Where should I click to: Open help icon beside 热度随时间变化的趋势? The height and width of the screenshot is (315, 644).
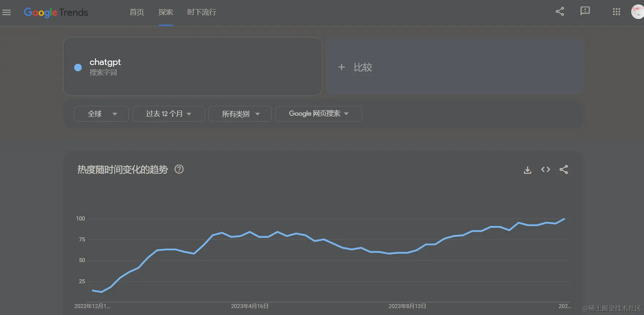179,169
